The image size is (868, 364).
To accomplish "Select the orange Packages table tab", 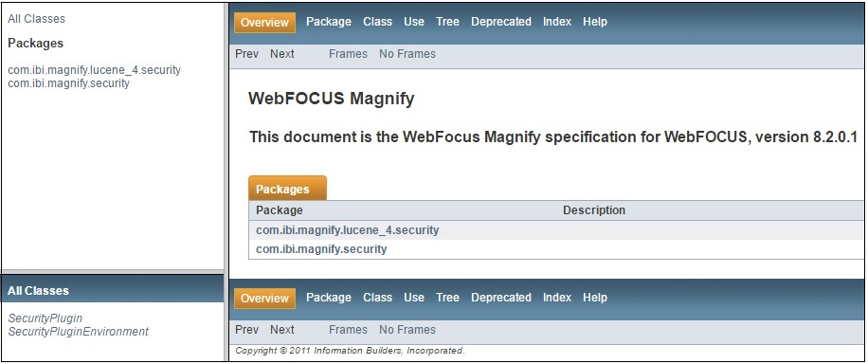I will tap(287, 189).
